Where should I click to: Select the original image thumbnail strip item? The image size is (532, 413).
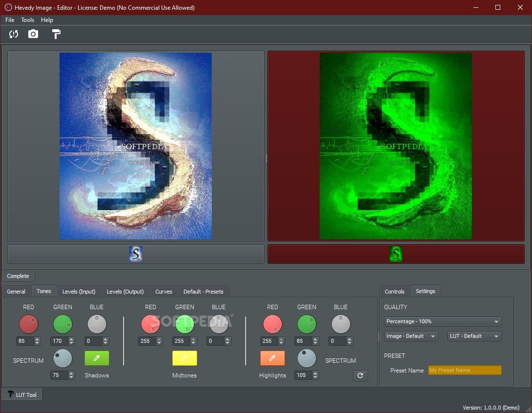click(136, 254)
